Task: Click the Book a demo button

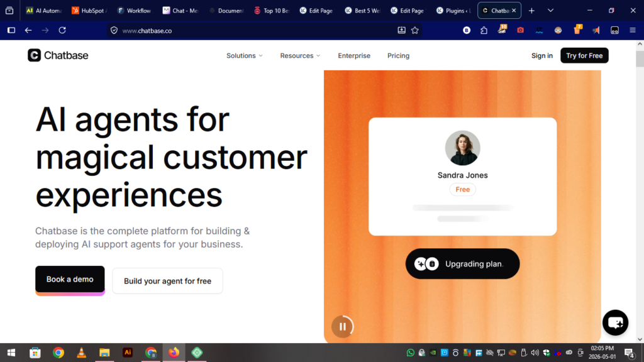Action: (x=70, y=280)
